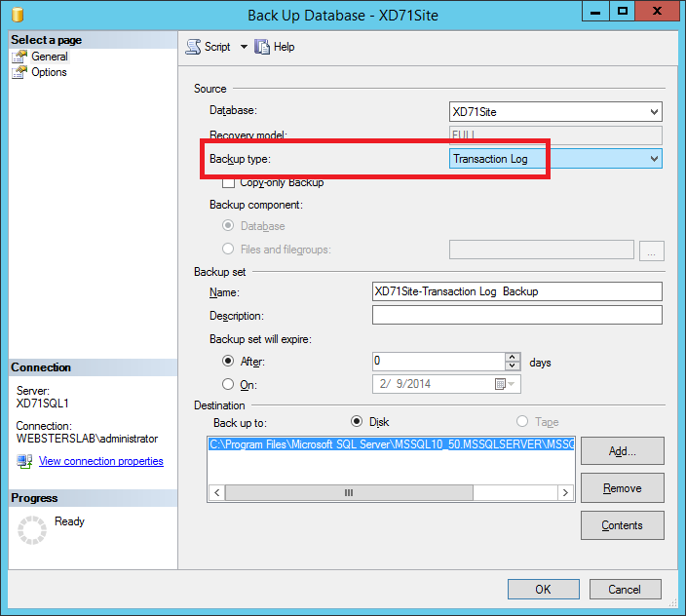Open the Database dropdown list

[654, 112]
